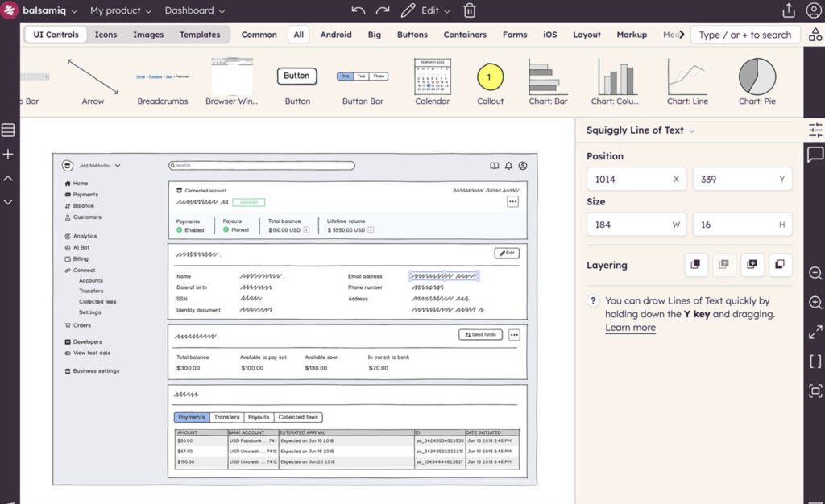Click the share export icon
Viewport: 825px width, 504px height.
coord(789,10)
